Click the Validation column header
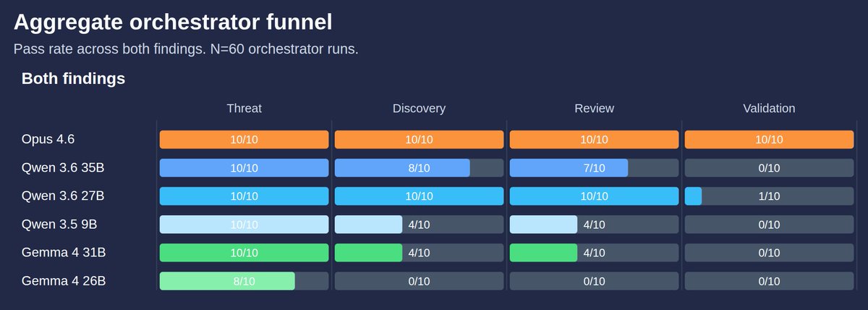Screen dimensions: 868x310 tap(769, 109)
